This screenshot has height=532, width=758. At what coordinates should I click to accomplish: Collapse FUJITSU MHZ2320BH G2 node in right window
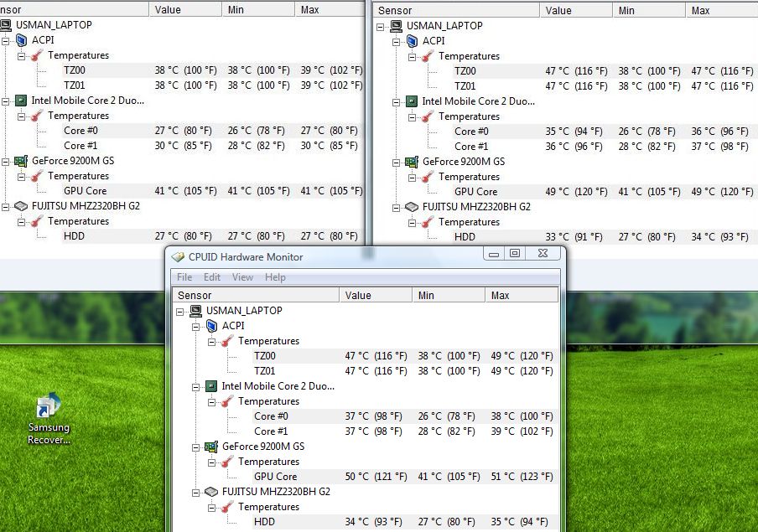tap(396, 209)
